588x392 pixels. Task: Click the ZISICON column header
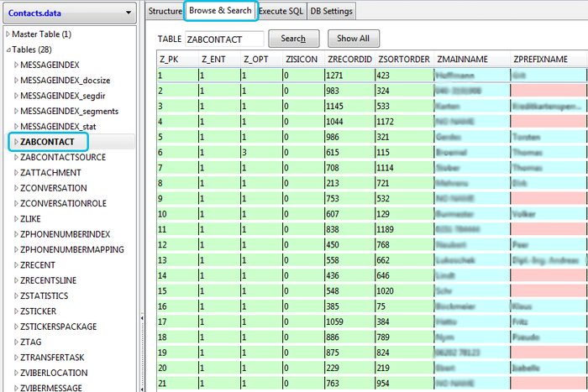(304, 60)
